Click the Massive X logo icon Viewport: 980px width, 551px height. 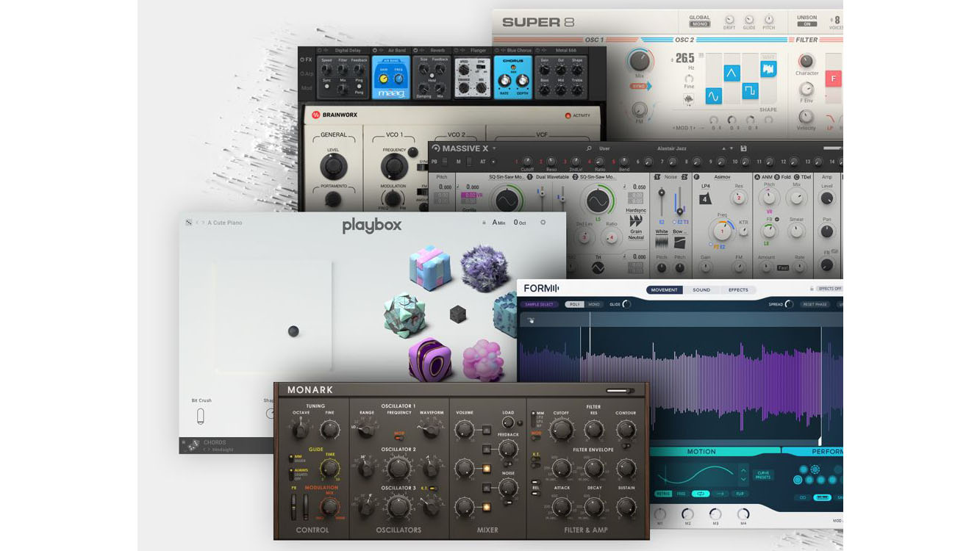(435, 148)
